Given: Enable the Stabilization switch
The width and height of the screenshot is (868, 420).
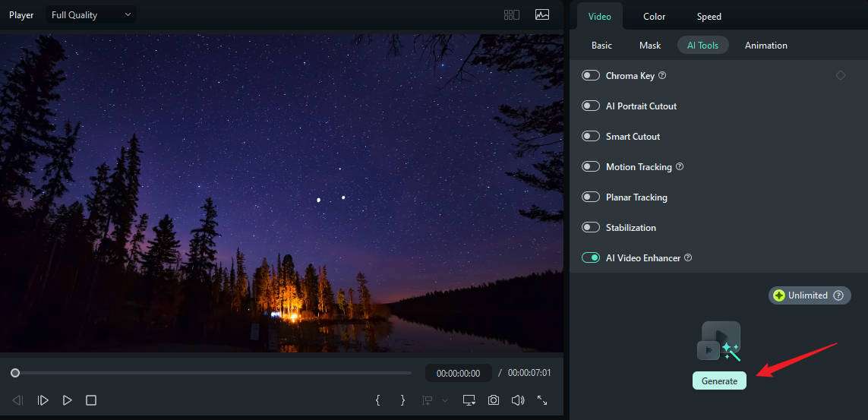Looking at the screenshot, I should [x=591, y=227].
